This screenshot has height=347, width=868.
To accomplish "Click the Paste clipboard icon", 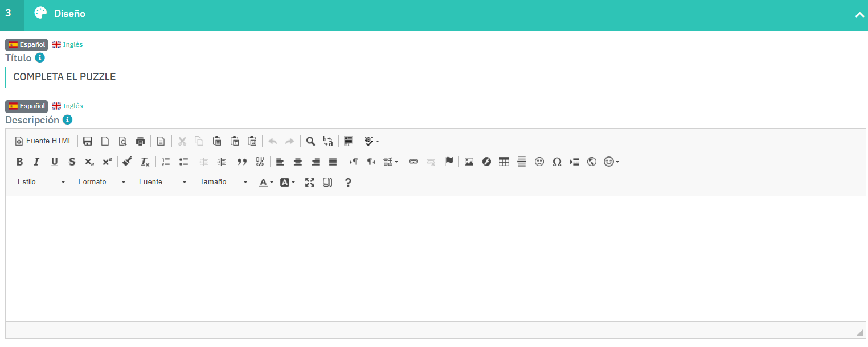I will (217, 141).
